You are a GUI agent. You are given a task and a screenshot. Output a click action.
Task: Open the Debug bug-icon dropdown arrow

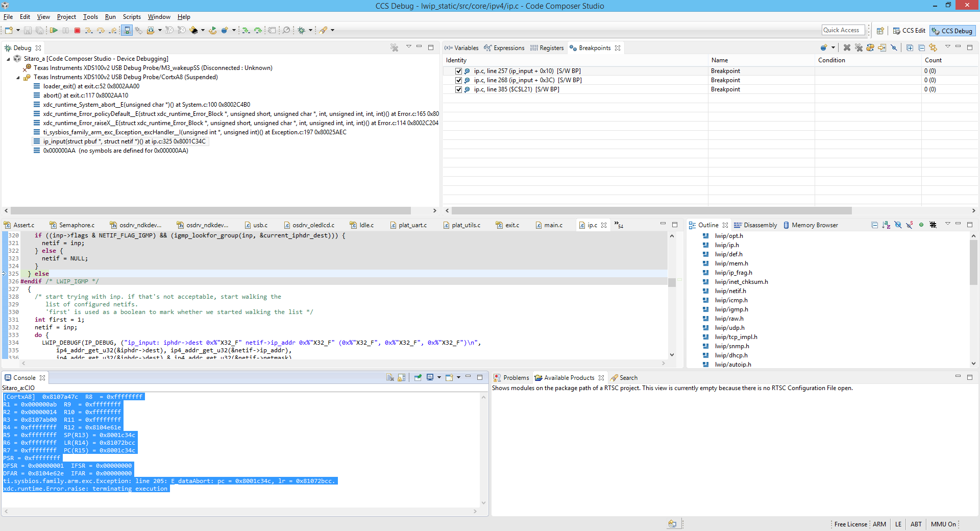[310, 30]
